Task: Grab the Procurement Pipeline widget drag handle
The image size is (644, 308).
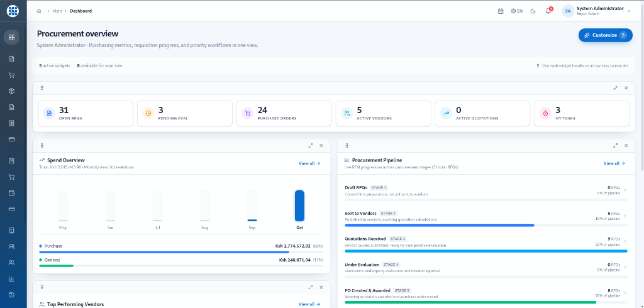Action: (x=347, y=145)
